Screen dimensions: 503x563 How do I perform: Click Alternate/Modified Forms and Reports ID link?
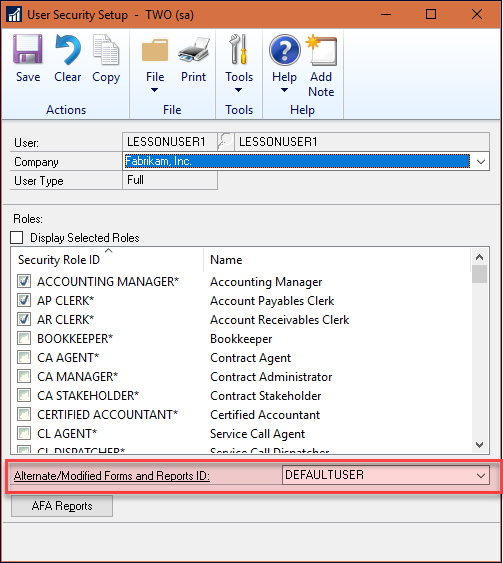(x=112, y=476)
